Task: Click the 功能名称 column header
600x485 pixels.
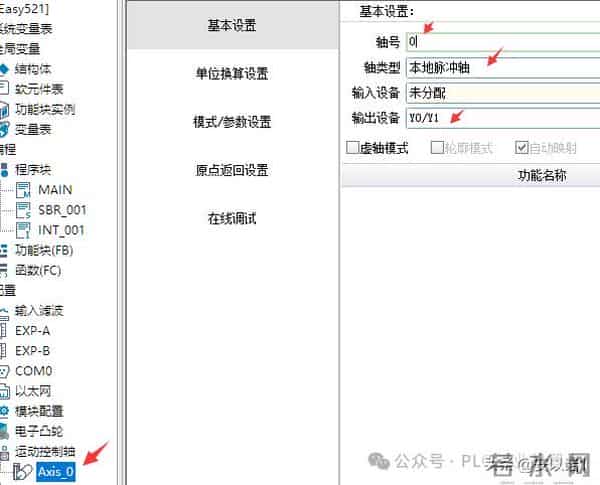Action: click(542, 176)
